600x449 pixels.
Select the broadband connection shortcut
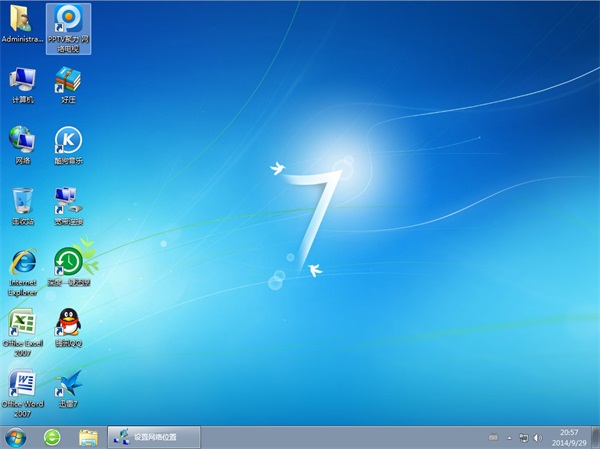[68, 206]
